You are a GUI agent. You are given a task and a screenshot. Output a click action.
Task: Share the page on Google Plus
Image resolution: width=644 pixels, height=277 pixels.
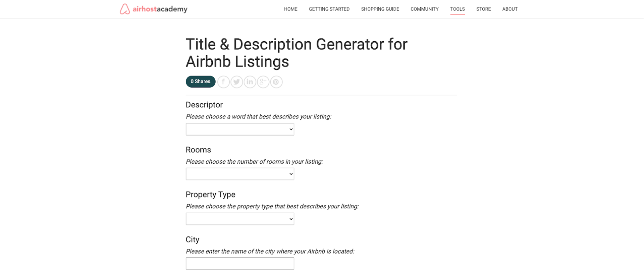tap(263, 82)
